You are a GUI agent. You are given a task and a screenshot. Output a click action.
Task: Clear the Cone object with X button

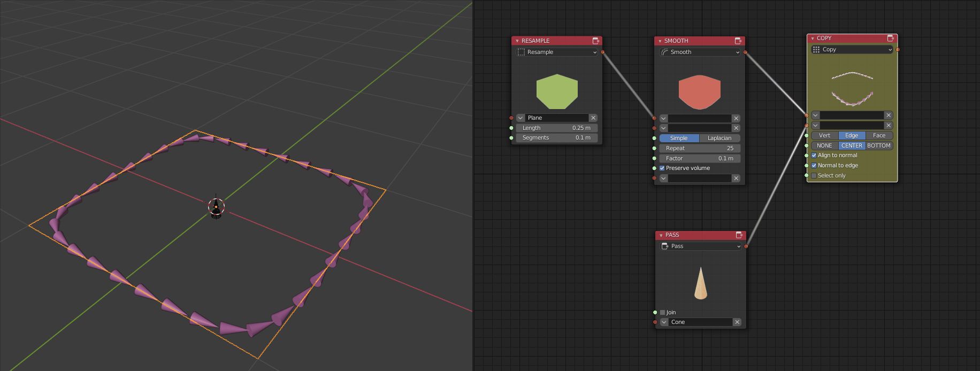[737, 322]
